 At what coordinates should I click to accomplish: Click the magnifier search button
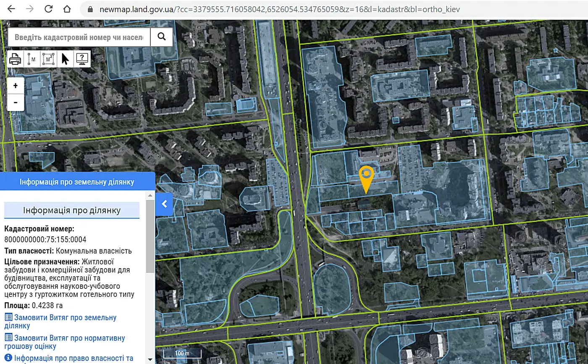coord(162,37)
